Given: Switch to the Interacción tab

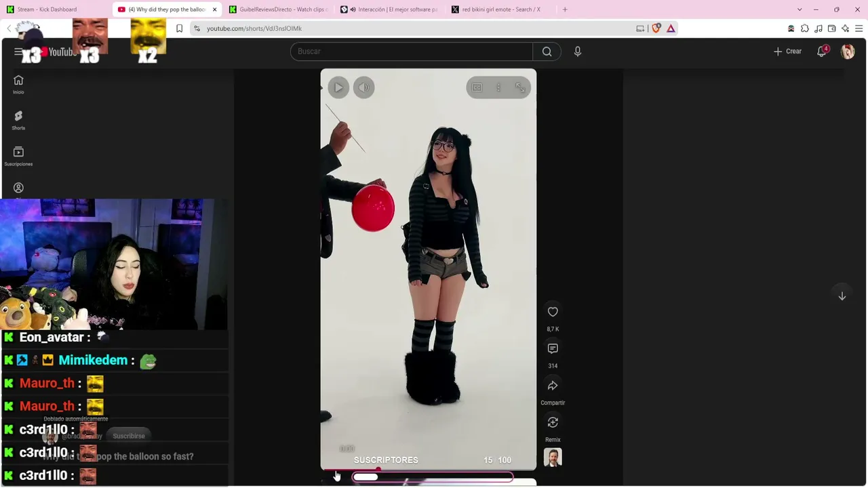Looking at the screenshot, I should 389,9.
